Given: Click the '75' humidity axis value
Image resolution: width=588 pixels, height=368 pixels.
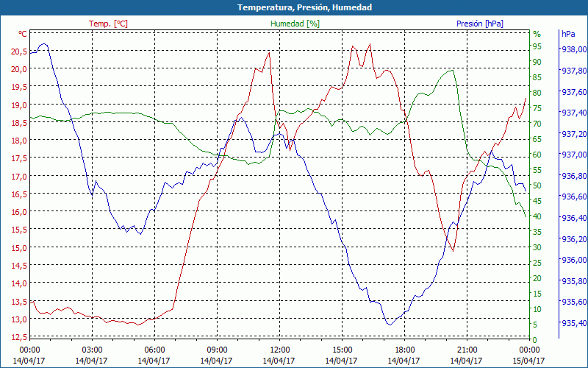Looking at the screenshot, I should click(x=537, y=108).
